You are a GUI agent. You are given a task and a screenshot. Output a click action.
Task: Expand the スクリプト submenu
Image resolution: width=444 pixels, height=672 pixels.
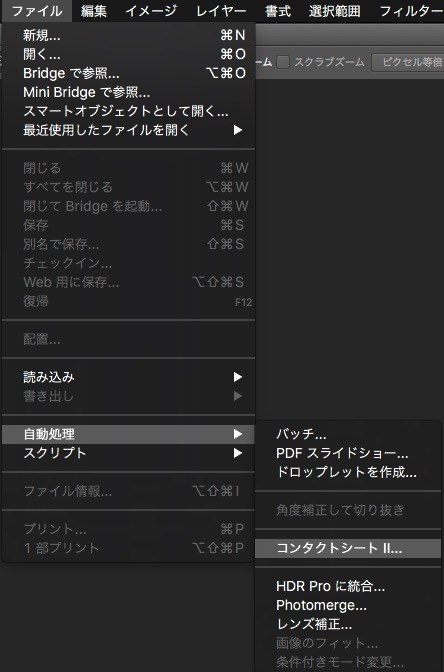pos(129,453)
